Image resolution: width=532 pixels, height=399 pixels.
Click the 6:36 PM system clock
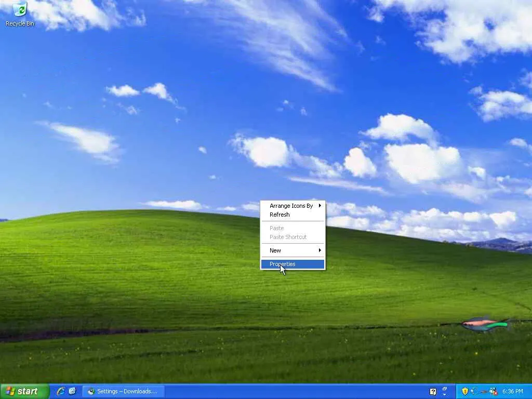(513, 391)
